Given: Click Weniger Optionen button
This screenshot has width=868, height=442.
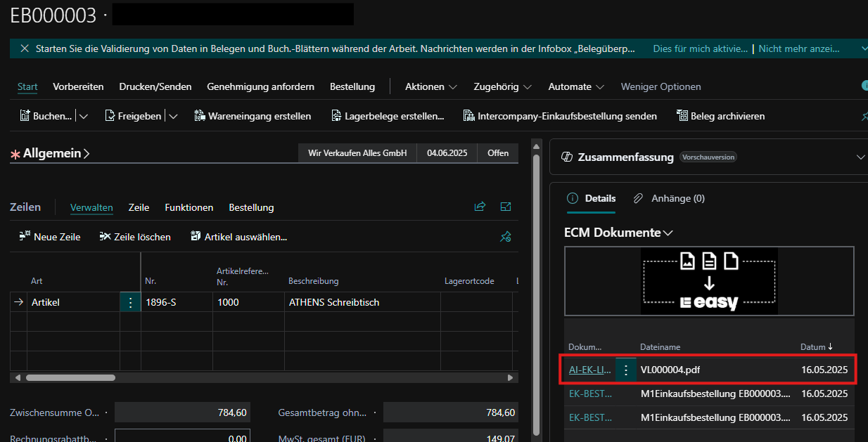Looking at the screenshot, I should tap(660, 86).
